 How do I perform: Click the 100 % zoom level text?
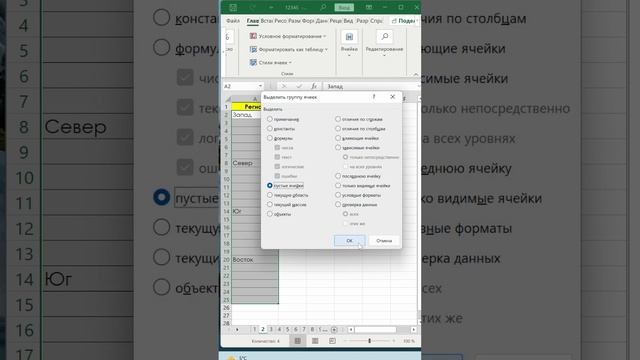tap(409, 341)
